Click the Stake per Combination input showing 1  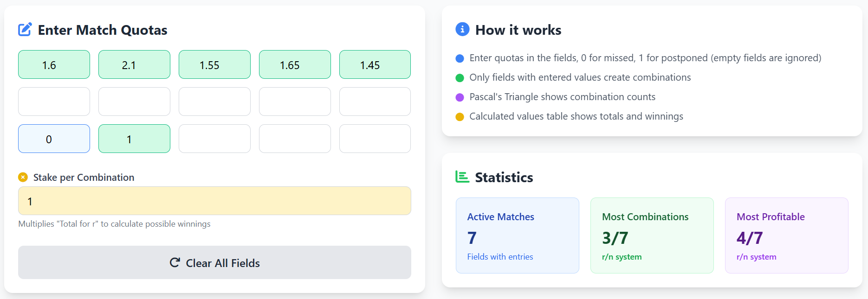click(x=214, y=201)
